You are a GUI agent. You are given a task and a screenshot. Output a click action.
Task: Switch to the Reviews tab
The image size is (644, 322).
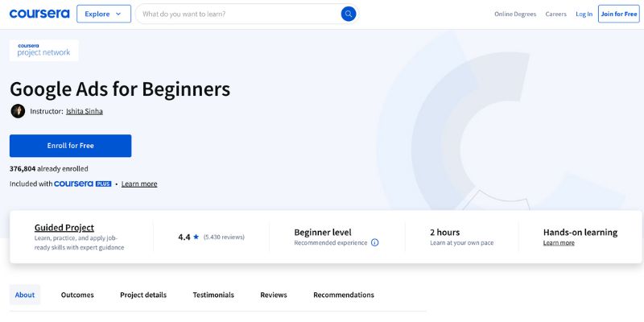(274, 295)
